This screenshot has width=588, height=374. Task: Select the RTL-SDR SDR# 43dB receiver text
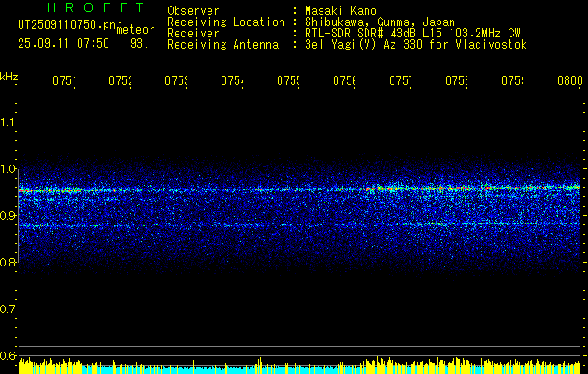coord(412,34)
